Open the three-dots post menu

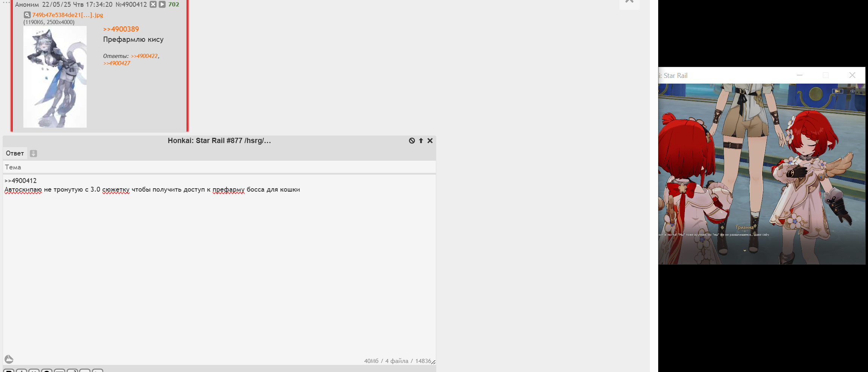tap(6, 2)
